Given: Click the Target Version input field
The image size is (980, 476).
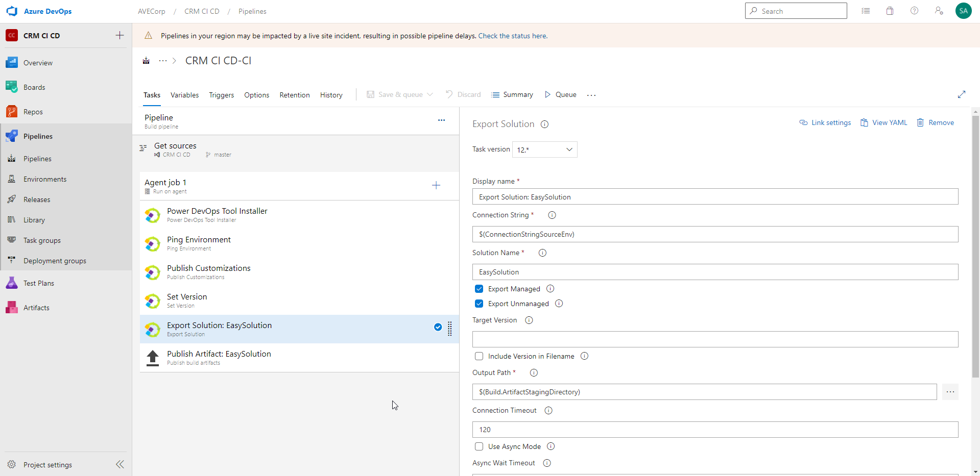Looking at the screenshot, I should [715, 339].
